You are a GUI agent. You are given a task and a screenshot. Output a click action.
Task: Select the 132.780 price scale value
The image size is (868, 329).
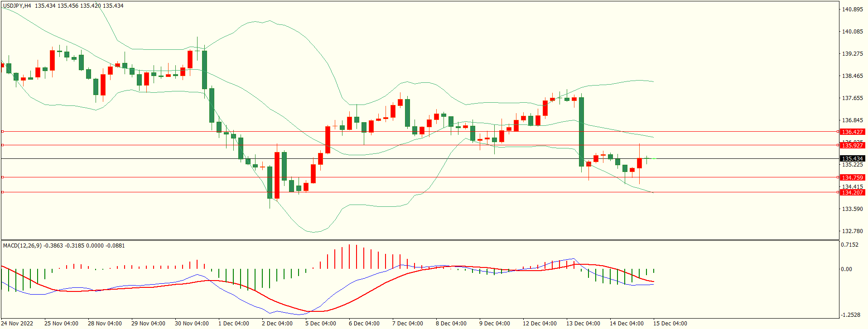tap(852, 231)
